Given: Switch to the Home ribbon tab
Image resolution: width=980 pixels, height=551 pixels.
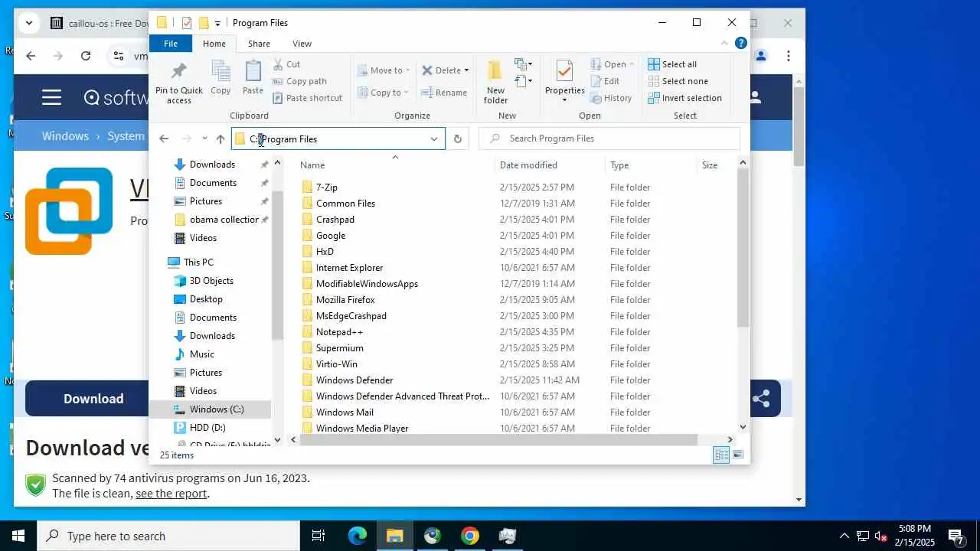Looking at the screenshot, I should point(214,44).
